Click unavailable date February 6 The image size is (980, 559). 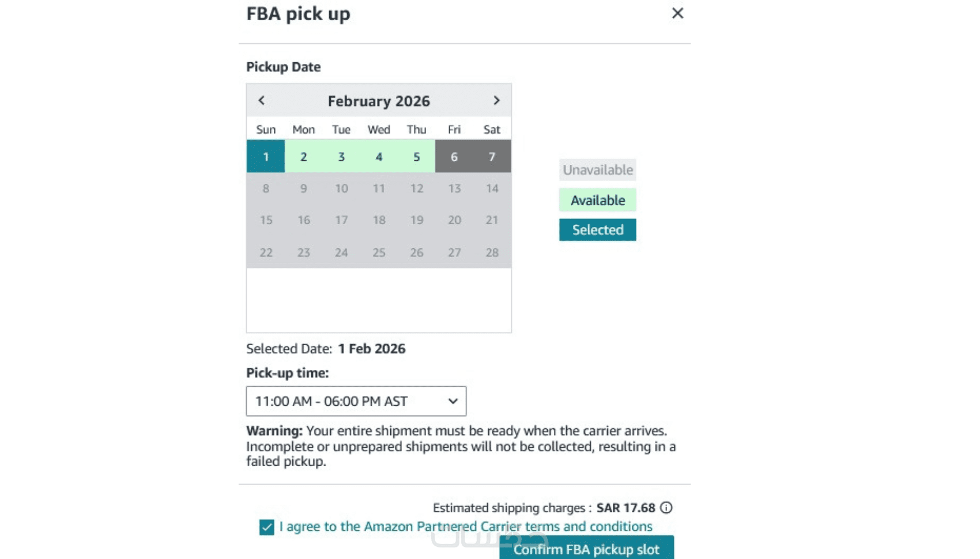[454, 157]
